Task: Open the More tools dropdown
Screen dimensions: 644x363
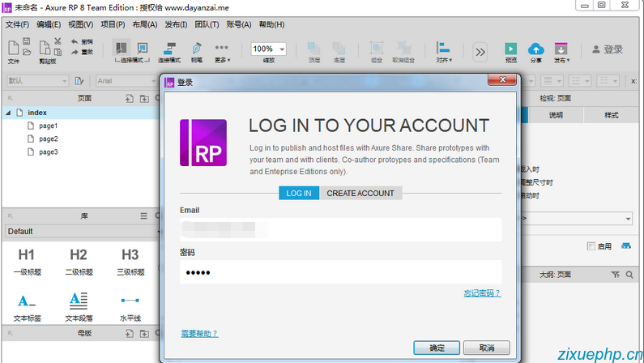Action: tap(222, 52)
